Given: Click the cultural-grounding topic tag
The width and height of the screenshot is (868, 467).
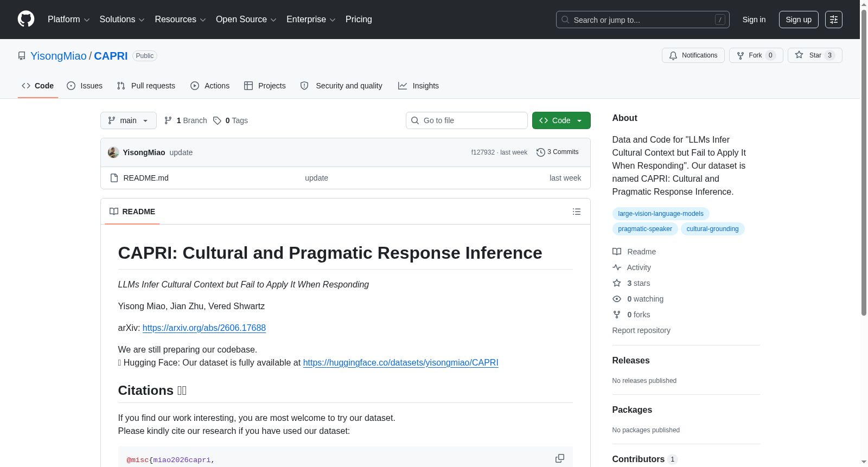Looking at the screenshot, I should click(713, 229).
